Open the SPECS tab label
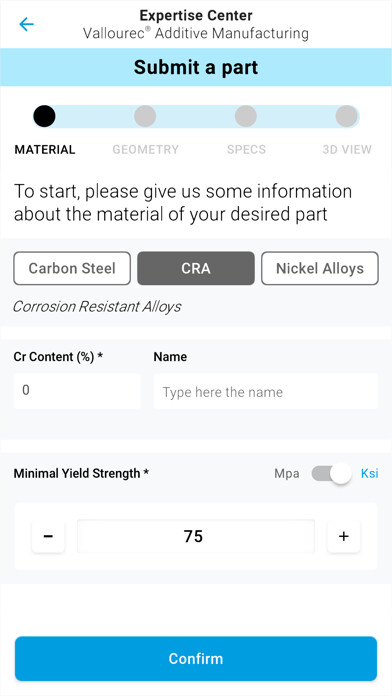 pyautogui.click(x=246, y=150)
